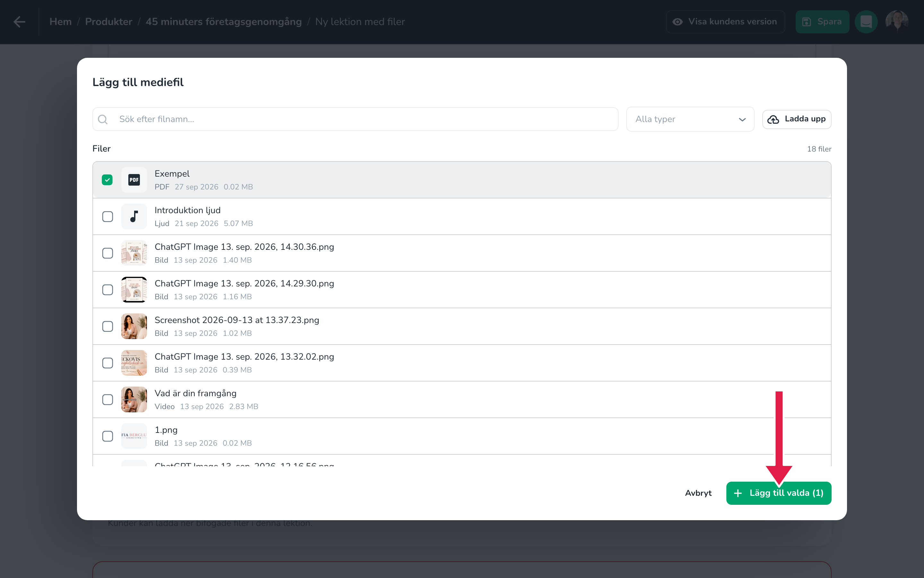
Task: Click thumbnail of Screenshot 2026-09-13 image
Action: coord(134,327)
